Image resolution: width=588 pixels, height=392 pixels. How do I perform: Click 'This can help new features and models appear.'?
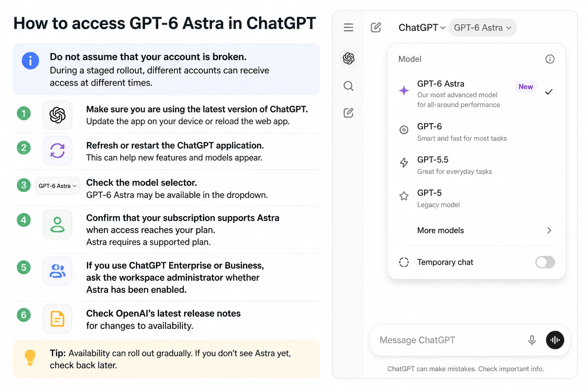[x=174, y=158]
